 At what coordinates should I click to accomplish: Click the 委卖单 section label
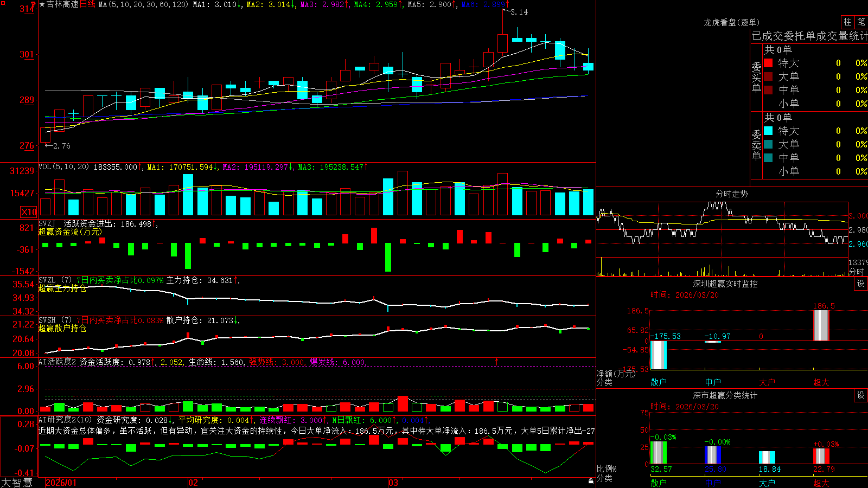[x=756, y=145]
